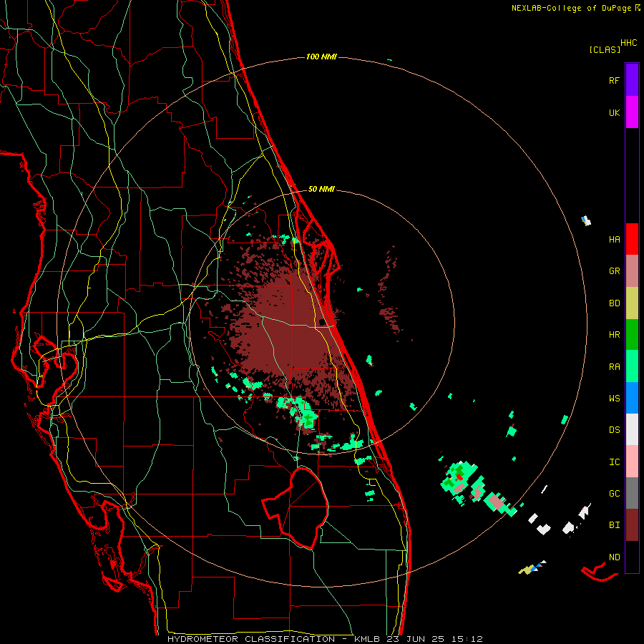
Task: Click the 50 NMI range ring label
Action: pos(321,189)
